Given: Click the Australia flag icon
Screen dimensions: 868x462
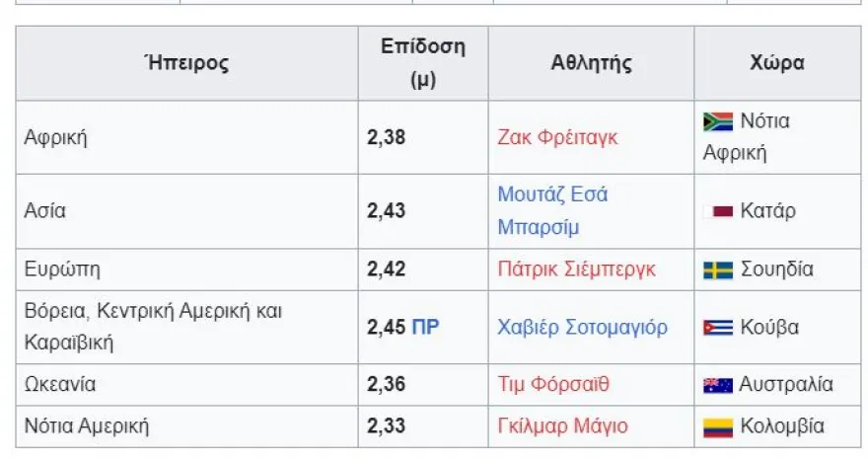Looking at the screenshot, I should [x=717, y=385].
